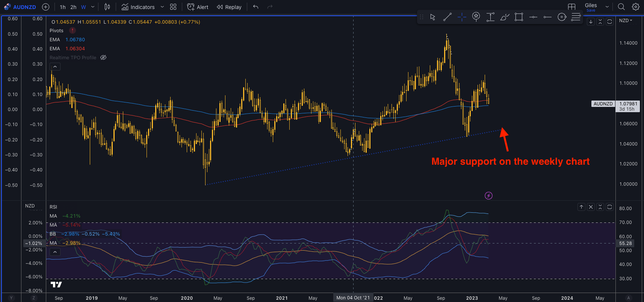Maximize the RSI pane
The height and width of the screenshot is (302, 644).
[610, 207]
